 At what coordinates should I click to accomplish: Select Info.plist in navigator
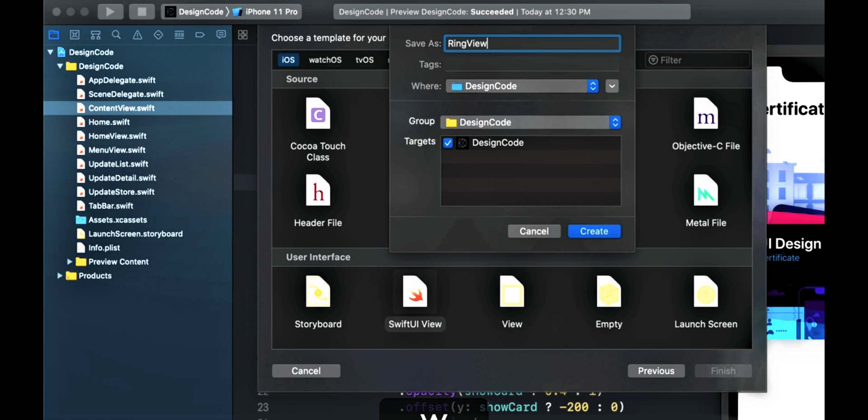coord(137,248)
